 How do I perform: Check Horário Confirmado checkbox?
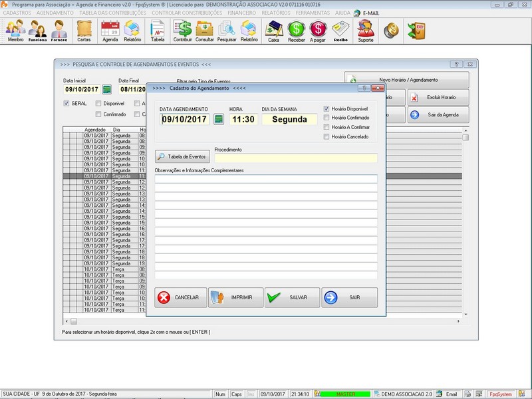[327, 118]
